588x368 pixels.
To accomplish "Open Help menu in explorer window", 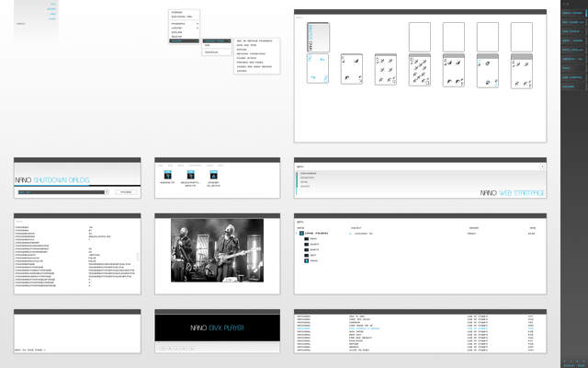I will coord(220,166).
